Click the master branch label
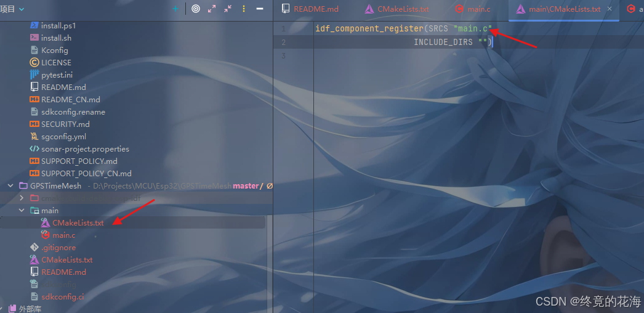This screenshot has width=644, height=313. point(246,185)
